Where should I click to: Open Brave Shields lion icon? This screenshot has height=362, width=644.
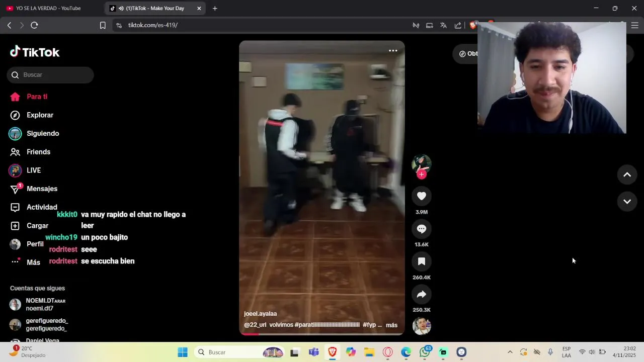click(473, 25)
